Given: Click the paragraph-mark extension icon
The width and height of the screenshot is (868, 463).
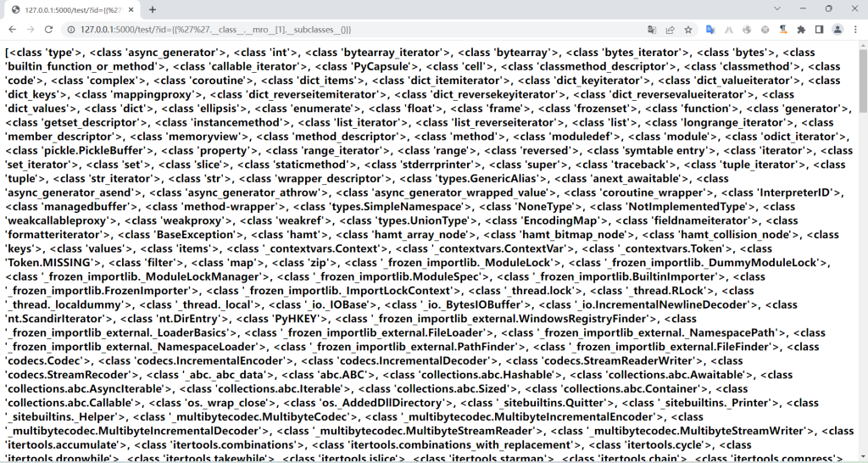Looking at the screenshot, I should coord(783,30).
